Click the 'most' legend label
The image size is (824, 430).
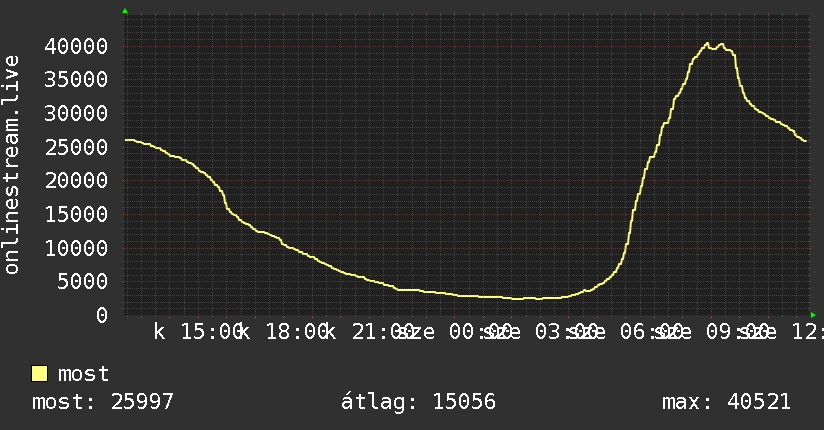(x=83, y=374)
